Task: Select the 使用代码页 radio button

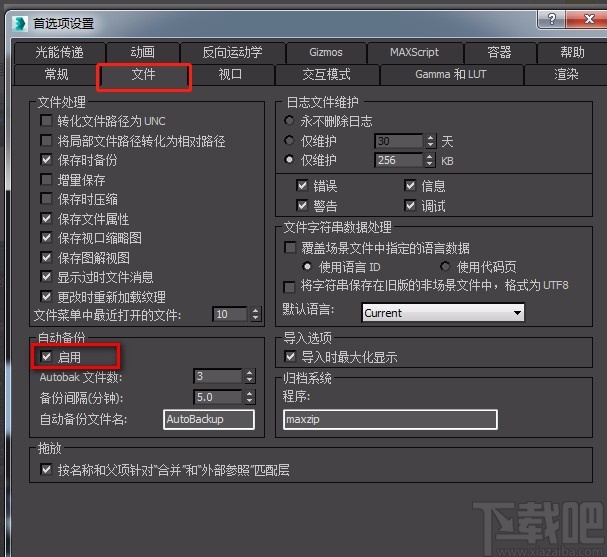Action: [445, 266]
